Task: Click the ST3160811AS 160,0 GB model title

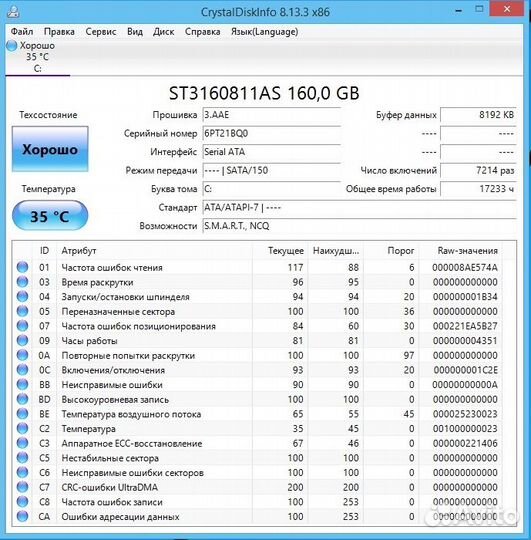Action: click(x=264, y=93)
